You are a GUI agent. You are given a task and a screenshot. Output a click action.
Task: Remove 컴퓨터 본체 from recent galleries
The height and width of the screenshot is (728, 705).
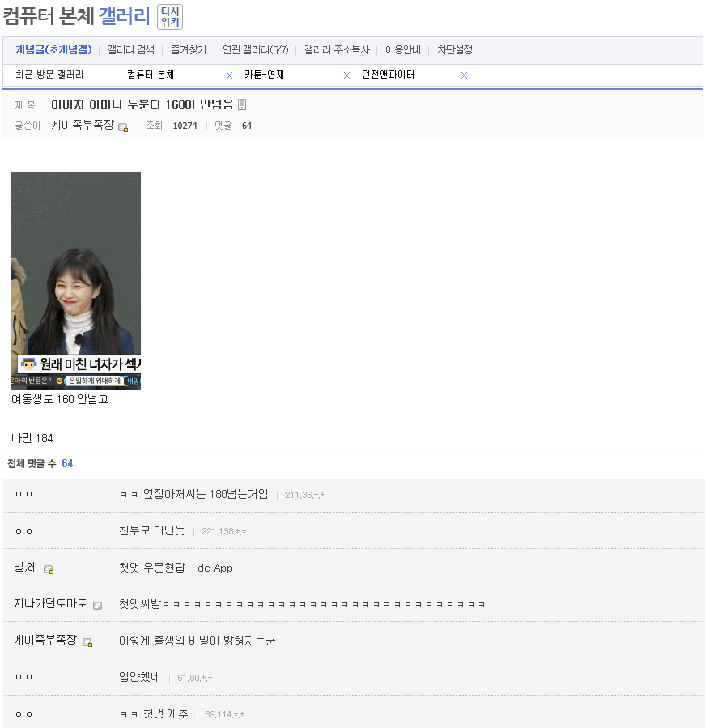click(x=229, y=75)
